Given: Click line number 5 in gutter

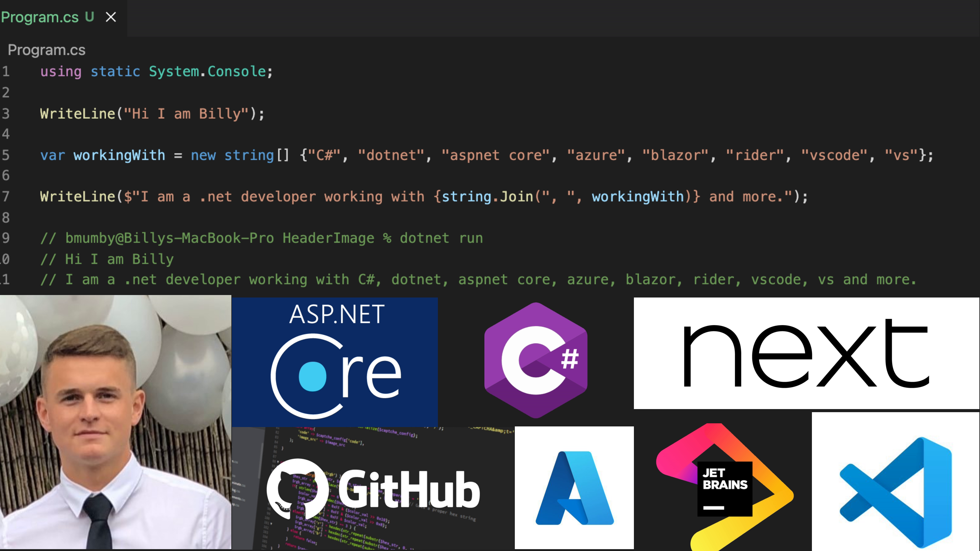Looking at the screenshot, I should pos(6,155).
